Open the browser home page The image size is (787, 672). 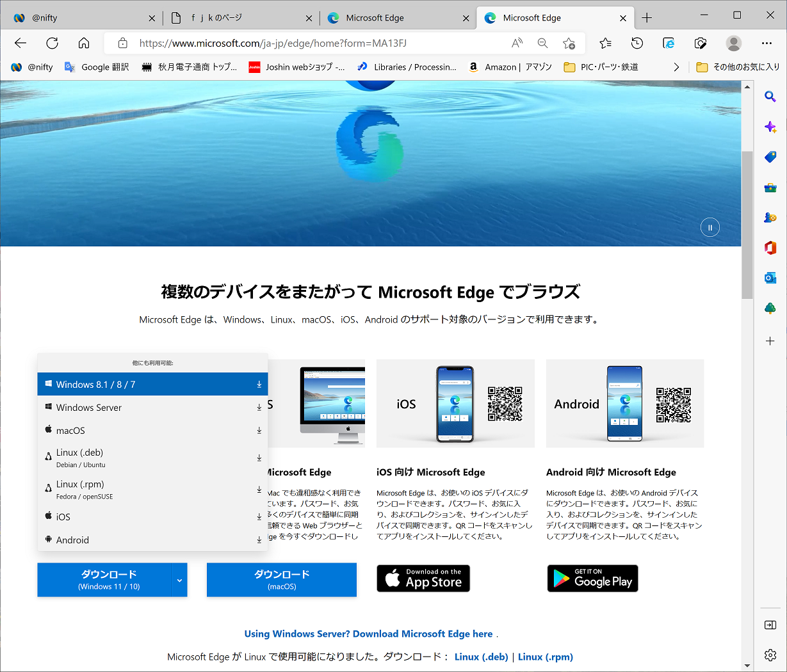(x=84, y=43)
